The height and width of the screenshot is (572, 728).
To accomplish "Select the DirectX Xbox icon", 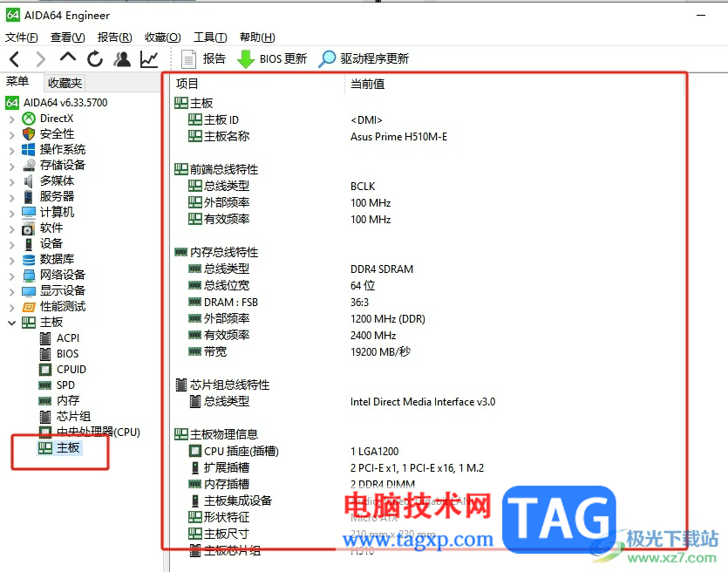I will (x=29, y=119).
